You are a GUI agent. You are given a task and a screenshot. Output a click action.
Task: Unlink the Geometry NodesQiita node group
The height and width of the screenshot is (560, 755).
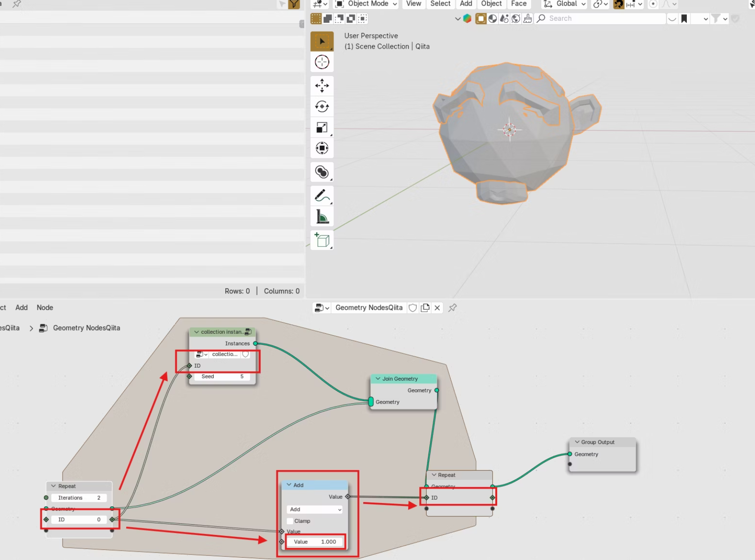coord(437,307)
